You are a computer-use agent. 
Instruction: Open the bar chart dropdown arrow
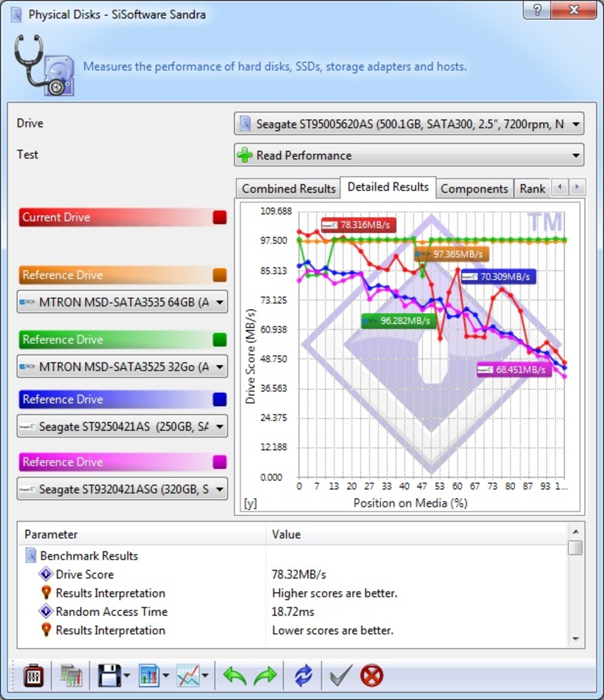(166, 675)
